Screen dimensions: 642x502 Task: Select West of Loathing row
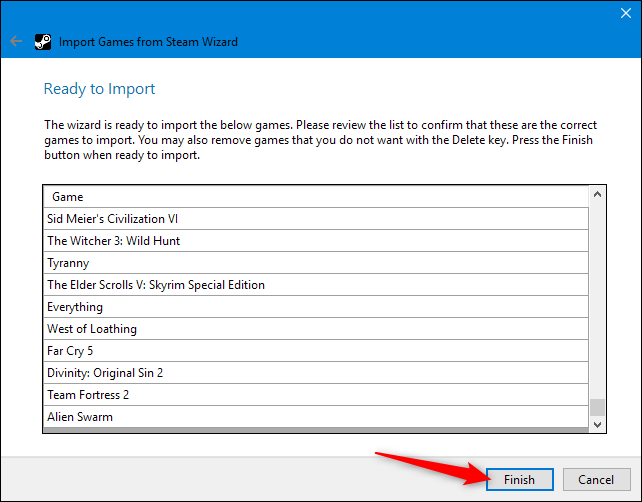[92, 329]
